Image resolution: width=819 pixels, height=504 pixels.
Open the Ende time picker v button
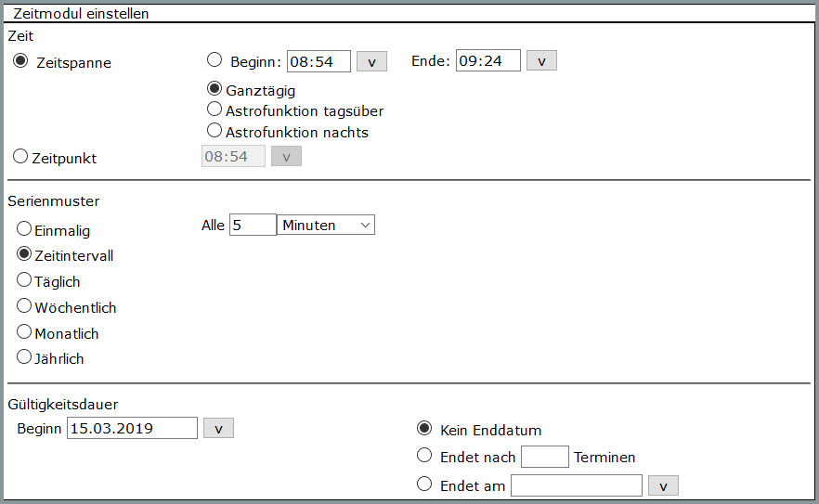pos(541,60)
